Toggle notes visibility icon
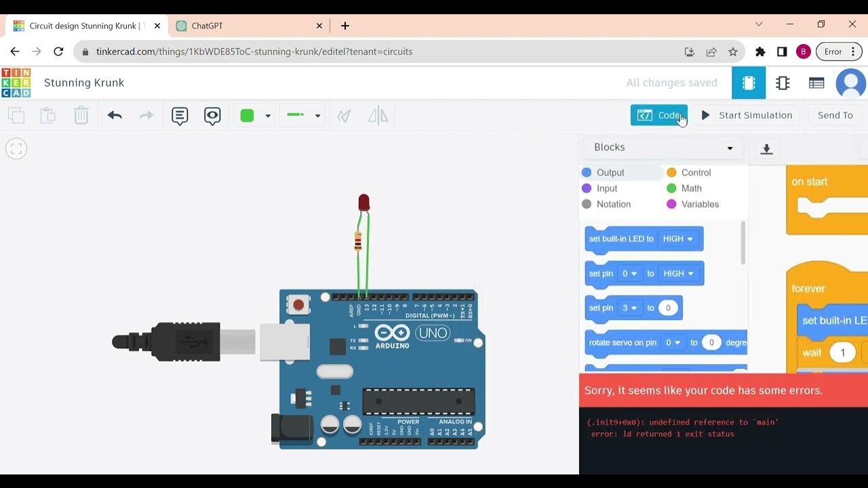 coord(212,116)
